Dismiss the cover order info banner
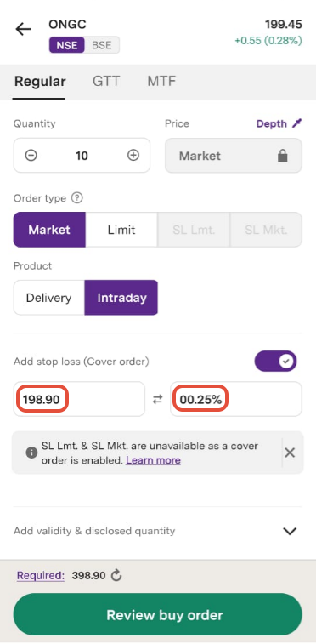This screenshot has width=316, height=644. 290,453
